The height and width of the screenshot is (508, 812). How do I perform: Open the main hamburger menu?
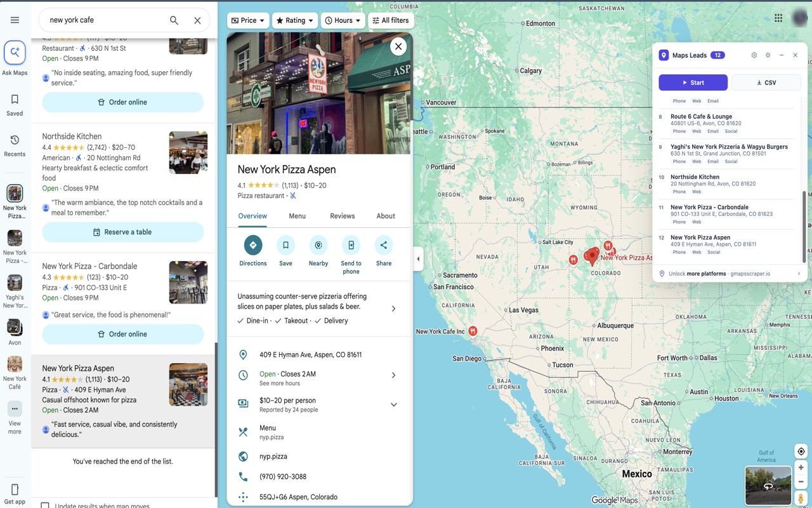[15, 20]
